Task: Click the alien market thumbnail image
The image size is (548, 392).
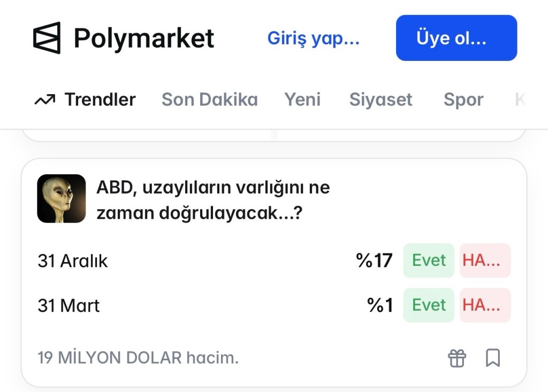Action: [61, 198]
